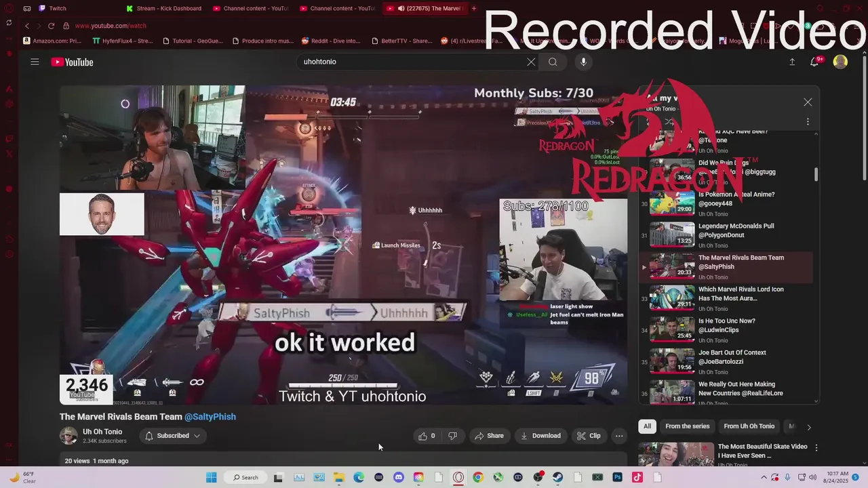Mute the Marvel tab via speaker icon

click(401, 9)
